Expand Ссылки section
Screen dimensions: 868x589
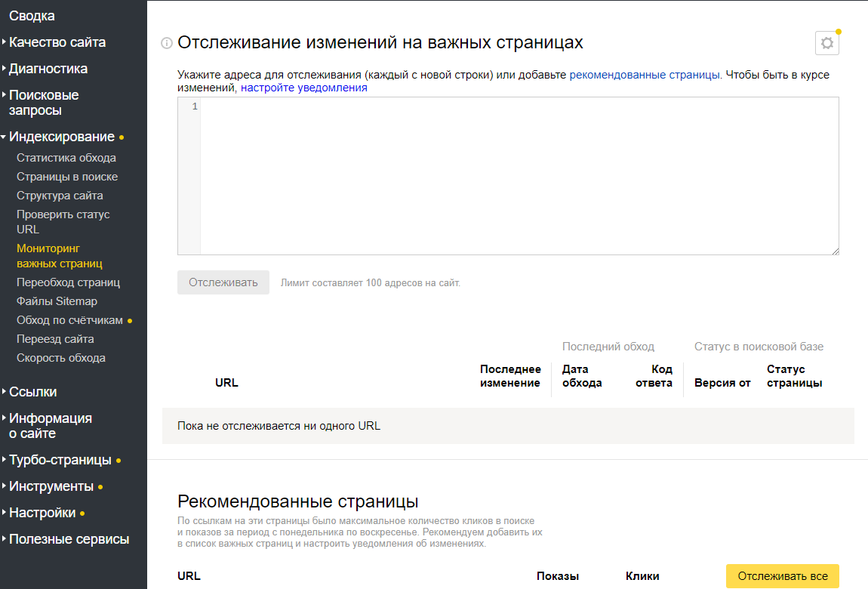coord(32,392)
